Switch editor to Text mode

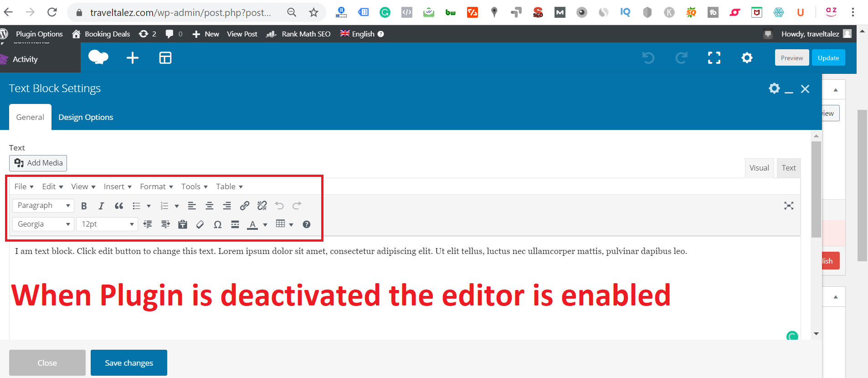pos(789,168)
